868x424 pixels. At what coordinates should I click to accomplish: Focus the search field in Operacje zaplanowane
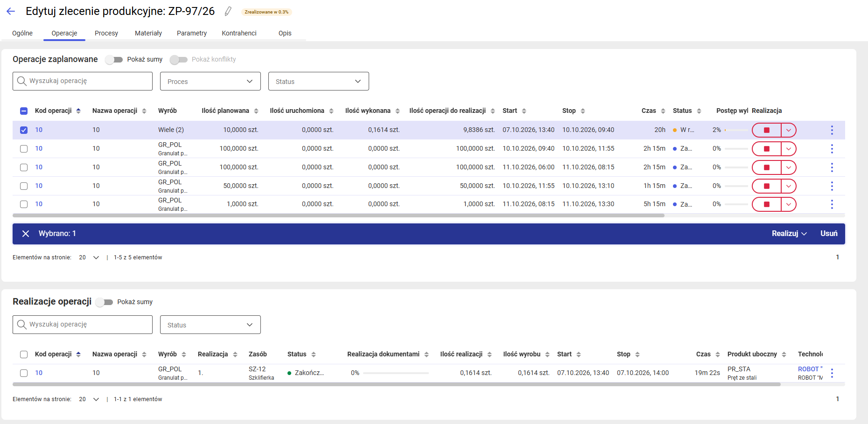pyautogui.click(x=83, y=81)
